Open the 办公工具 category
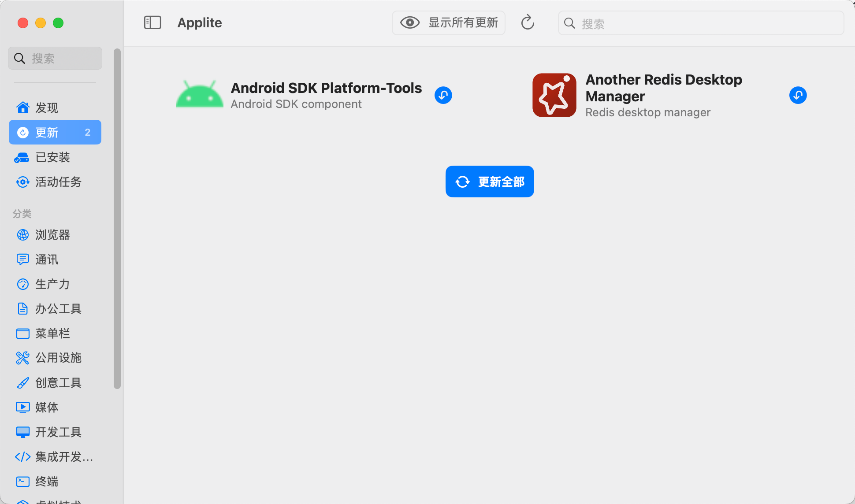 coord(55,308)
